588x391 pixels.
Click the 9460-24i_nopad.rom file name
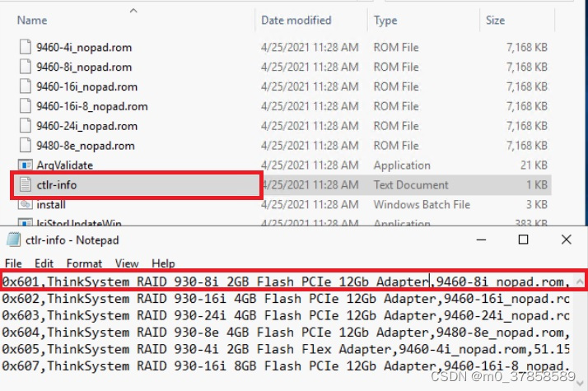[86, 126]
